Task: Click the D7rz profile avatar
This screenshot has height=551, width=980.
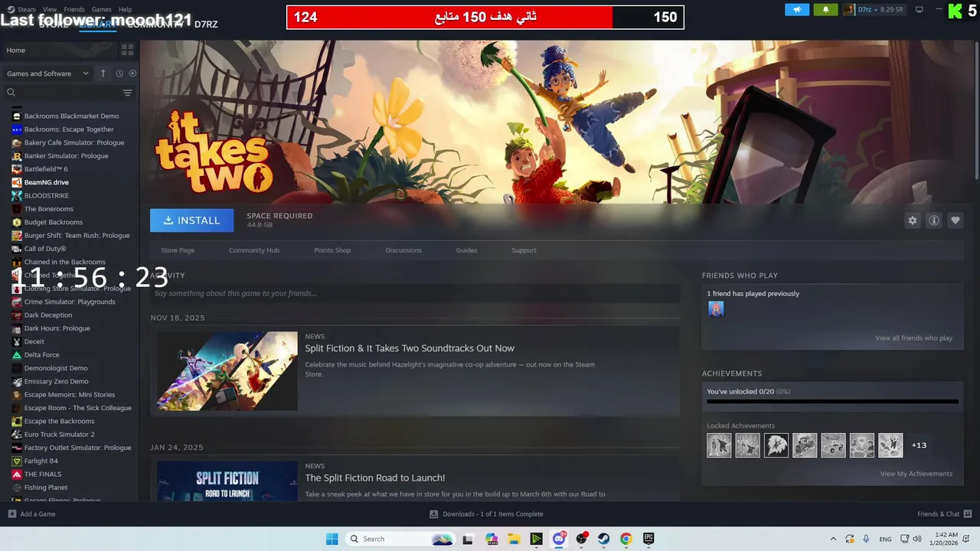Action: point(848,10)
